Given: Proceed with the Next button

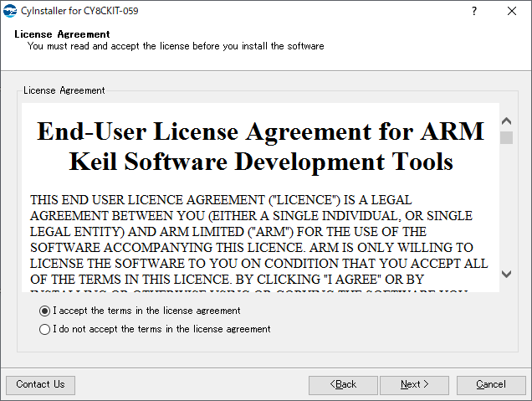Looking at the screenshot, I should [x=414, y=385].
